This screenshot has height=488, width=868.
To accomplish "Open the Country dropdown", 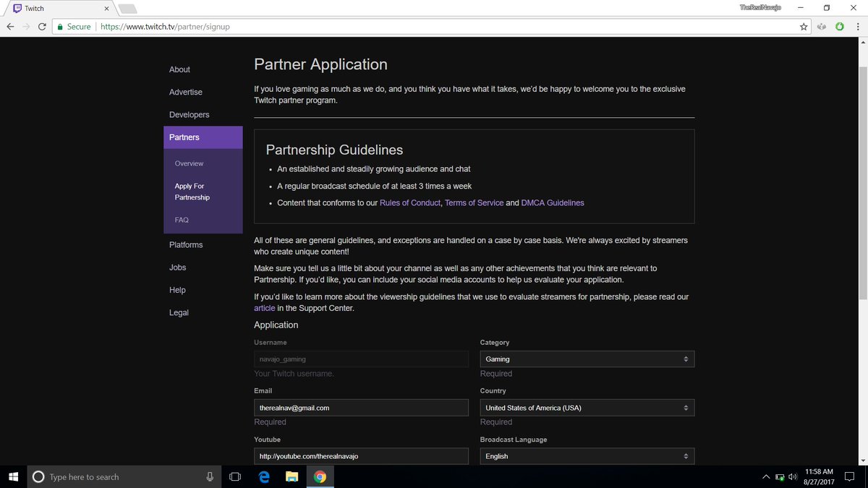I will [x=587, y=408].
